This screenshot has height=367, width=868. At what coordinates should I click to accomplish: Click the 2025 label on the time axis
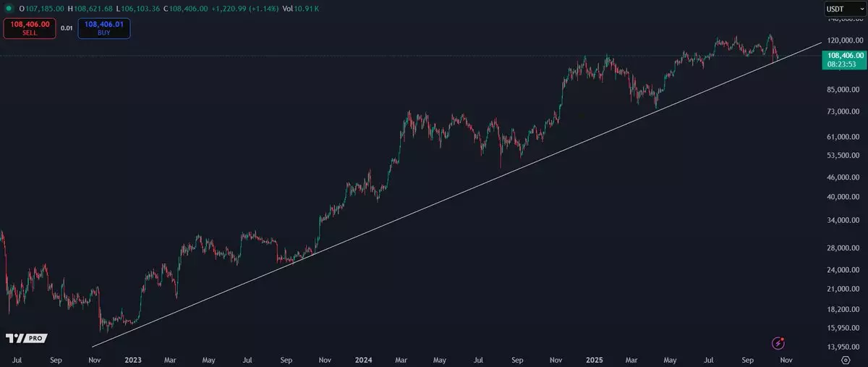pos(594,359)
